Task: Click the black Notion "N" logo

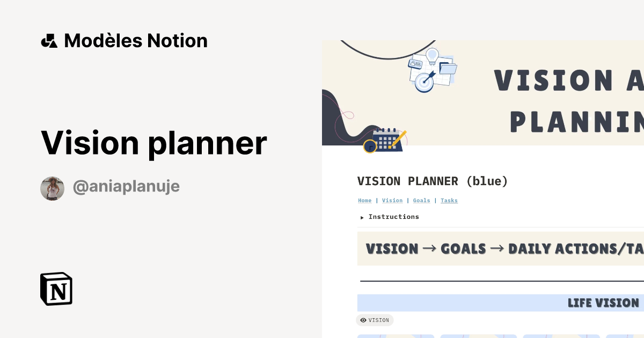Action: (56, 289)
